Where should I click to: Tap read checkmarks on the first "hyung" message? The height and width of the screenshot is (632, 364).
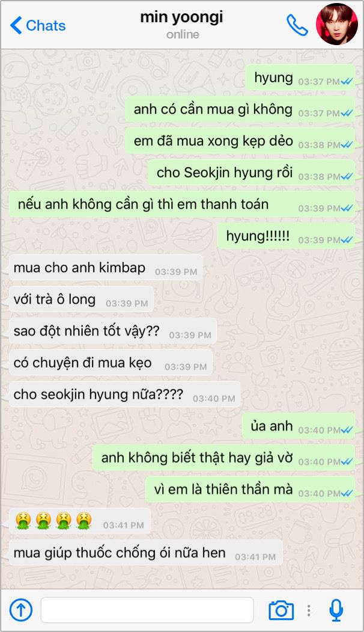(347, 82)
